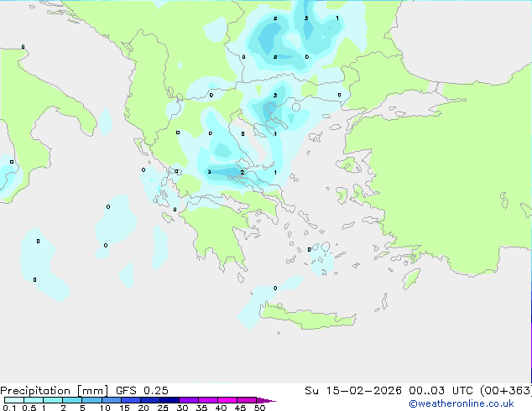The image size is (532, 411).
Task: Click the 1–2 mm legend swatch
Action: point(53,400)
